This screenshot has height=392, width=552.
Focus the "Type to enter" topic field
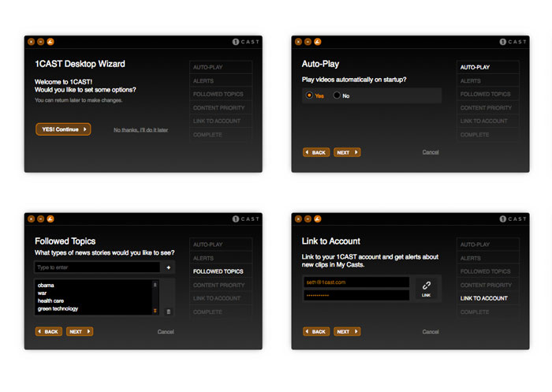pos(98,267)
